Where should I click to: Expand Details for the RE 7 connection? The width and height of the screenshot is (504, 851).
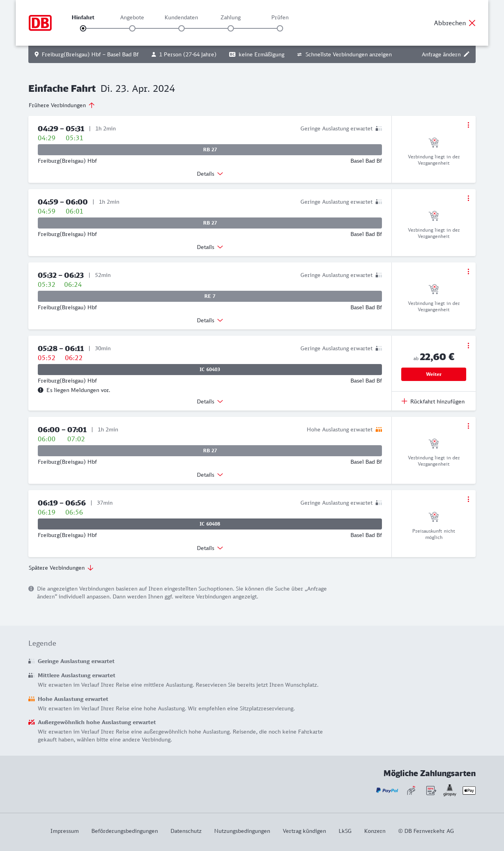[x=210, y=320]
